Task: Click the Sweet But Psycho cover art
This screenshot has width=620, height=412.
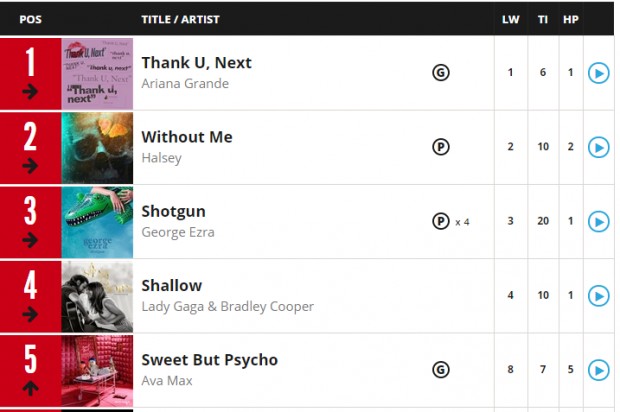Action: pyautogui.click(x=97, y=371)
